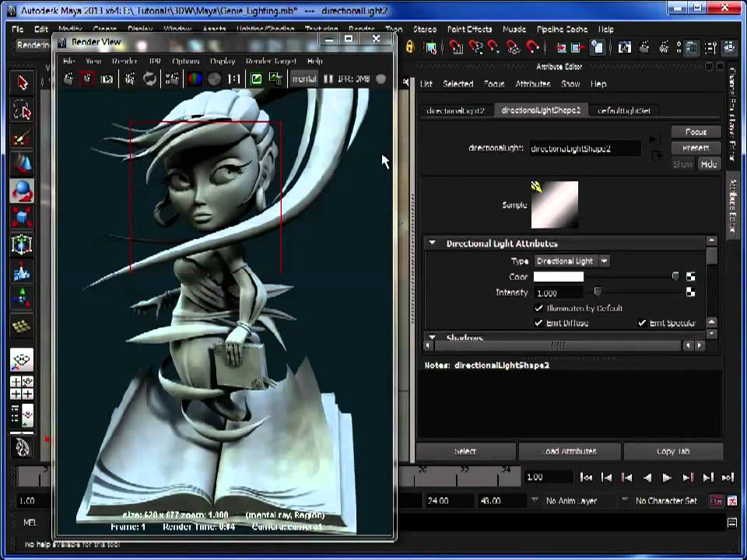Click the yellow grid last-tool icon
This screenshot has height=560, width=747.
coord(22,326)
